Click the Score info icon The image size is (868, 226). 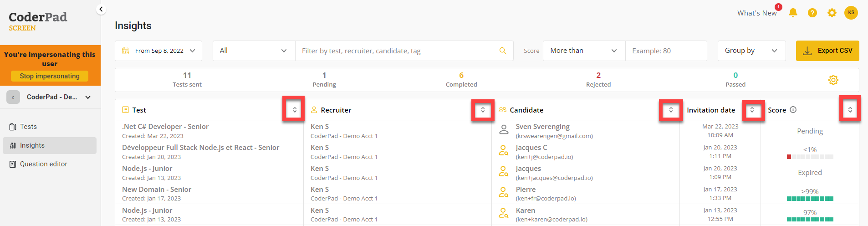pos(793,110)
